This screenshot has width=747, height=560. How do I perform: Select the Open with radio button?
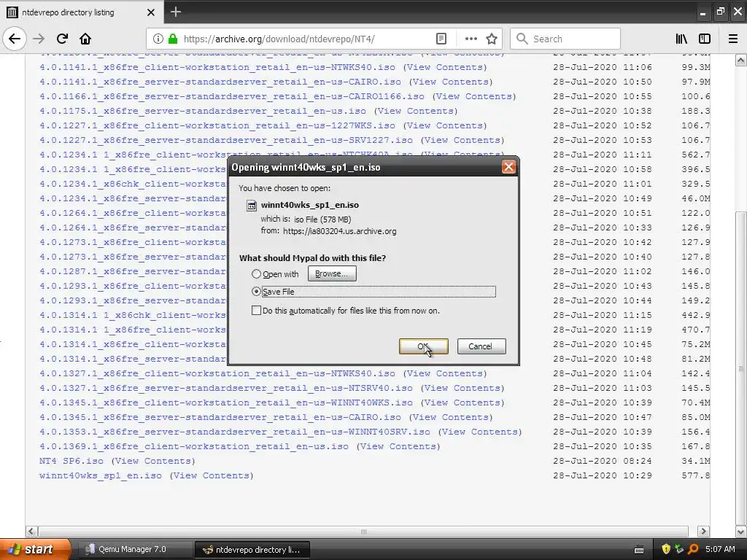coord(256,274)
